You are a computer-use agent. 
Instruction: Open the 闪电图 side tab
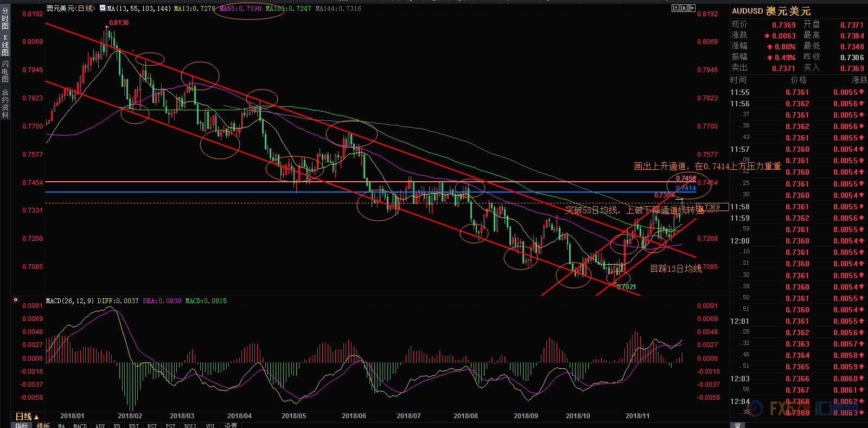coord(5,72)
